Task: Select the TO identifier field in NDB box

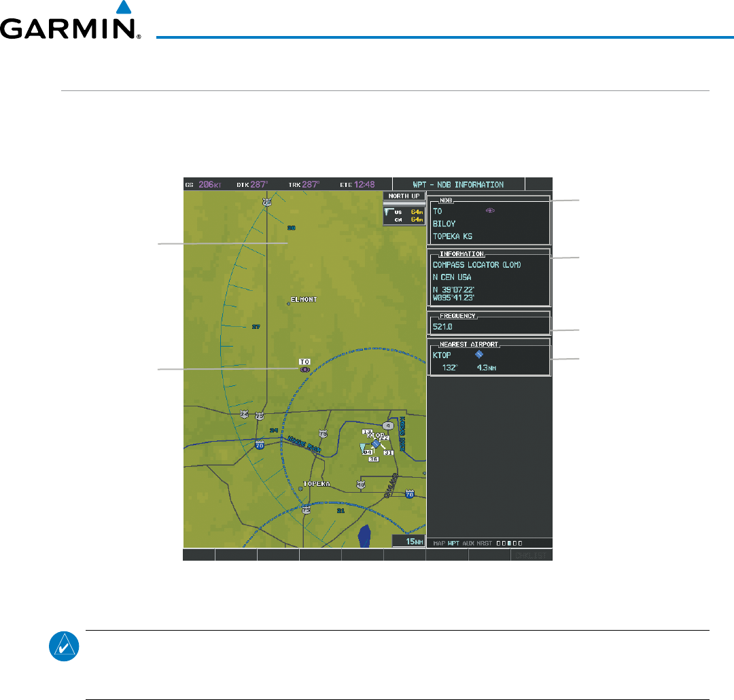Action: pos(437,211)
